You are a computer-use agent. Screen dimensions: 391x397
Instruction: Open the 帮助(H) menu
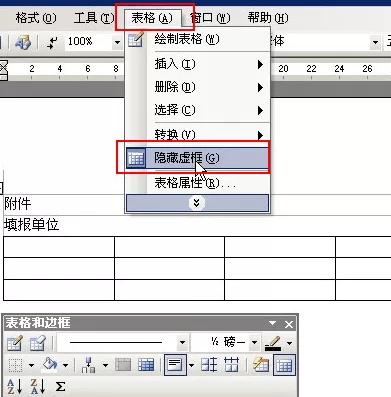268,18
